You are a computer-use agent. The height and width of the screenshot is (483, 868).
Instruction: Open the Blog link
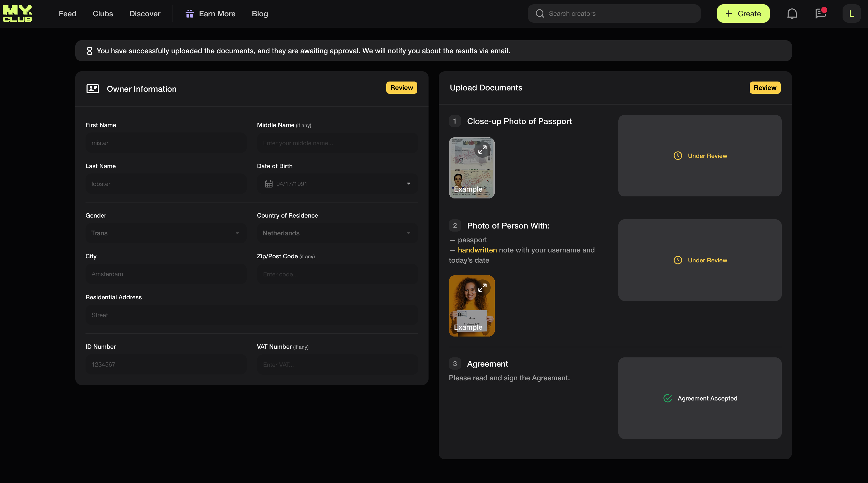coord(260,14)
